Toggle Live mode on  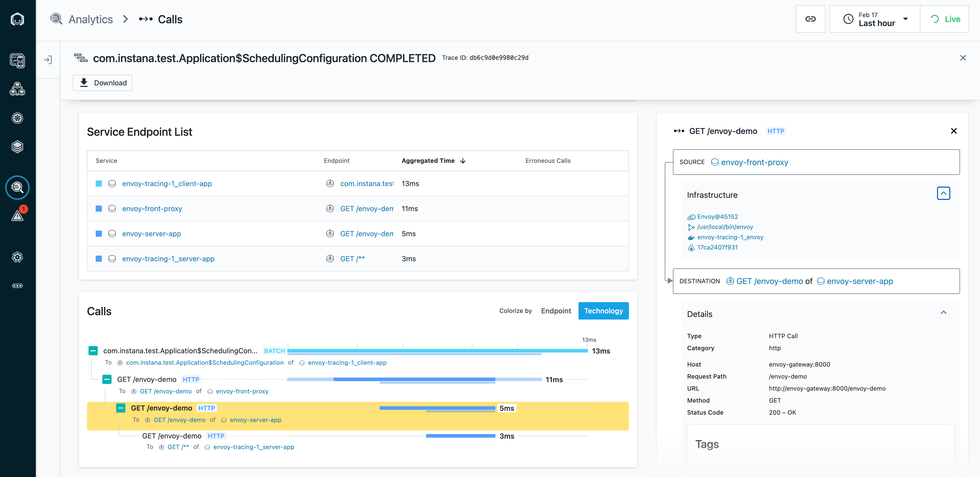[945, 19]
